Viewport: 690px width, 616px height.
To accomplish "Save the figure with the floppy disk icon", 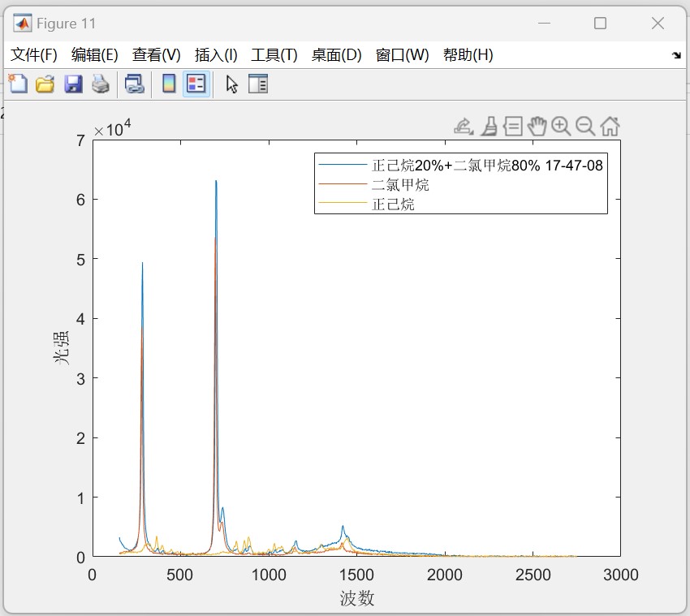I will tap(73, 84).
